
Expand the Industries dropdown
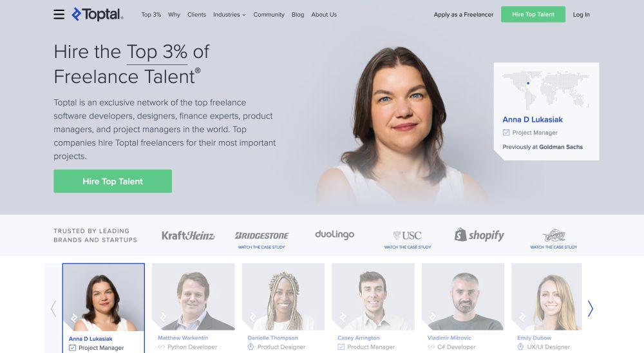tap(229, 14)
